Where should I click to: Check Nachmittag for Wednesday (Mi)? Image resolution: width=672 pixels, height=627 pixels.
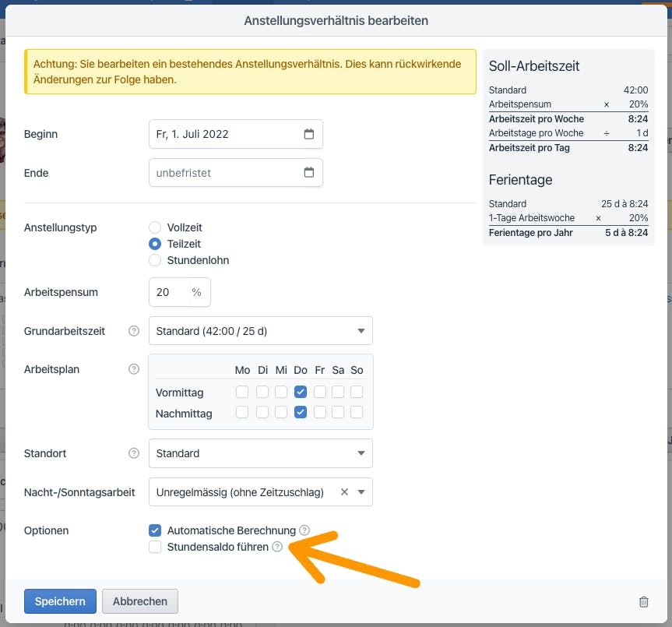281,412
